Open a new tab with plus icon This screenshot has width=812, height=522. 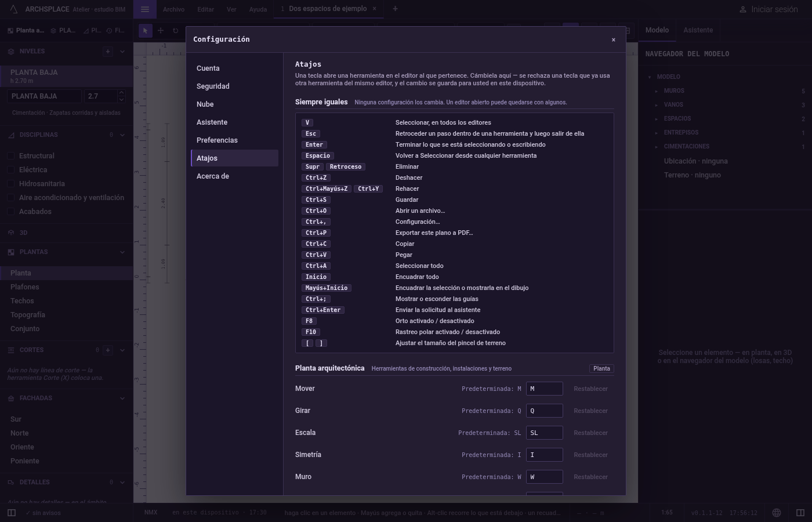coord(395,9)
